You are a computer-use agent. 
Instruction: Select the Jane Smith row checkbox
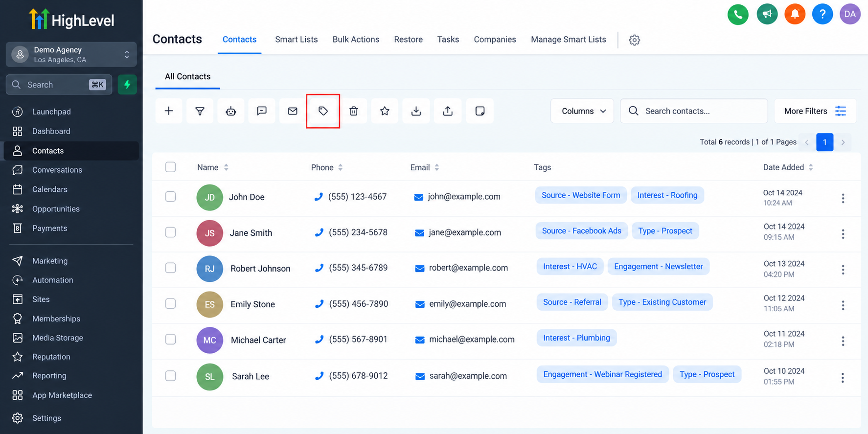click(170, 232)
